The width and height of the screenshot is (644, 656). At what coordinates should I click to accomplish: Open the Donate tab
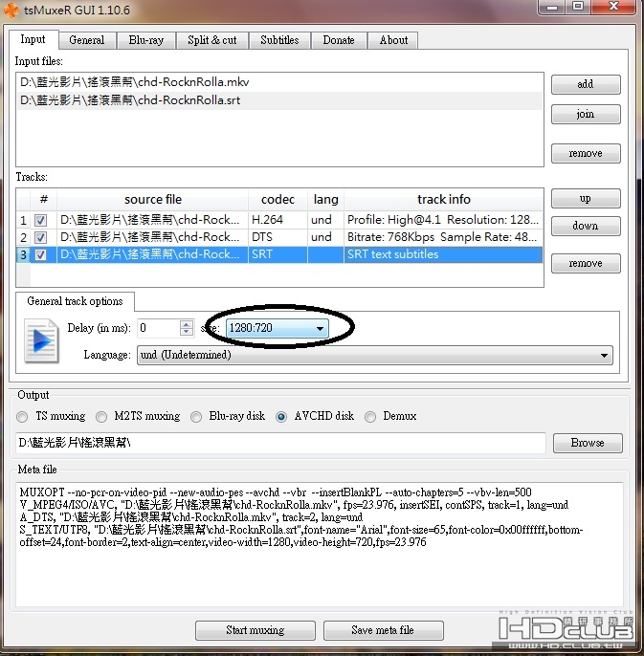pyautogui.click(x=339, y=40)
